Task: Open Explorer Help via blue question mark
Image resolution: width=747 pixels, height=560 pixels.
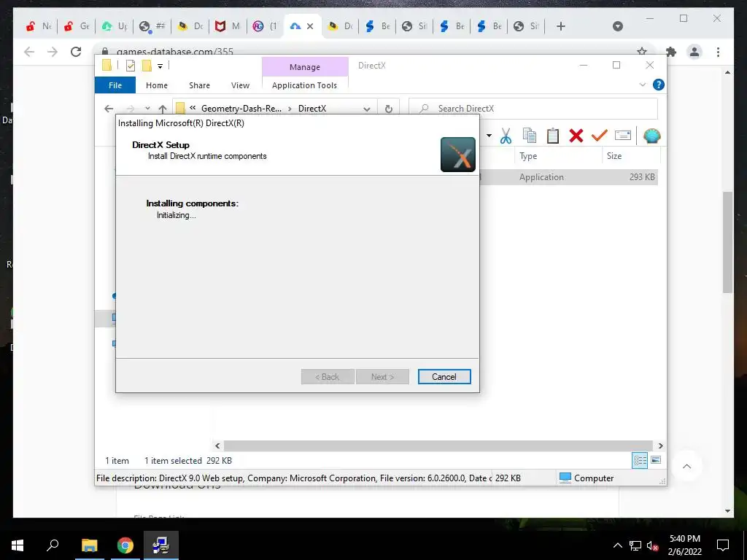Action: point(659,85)
